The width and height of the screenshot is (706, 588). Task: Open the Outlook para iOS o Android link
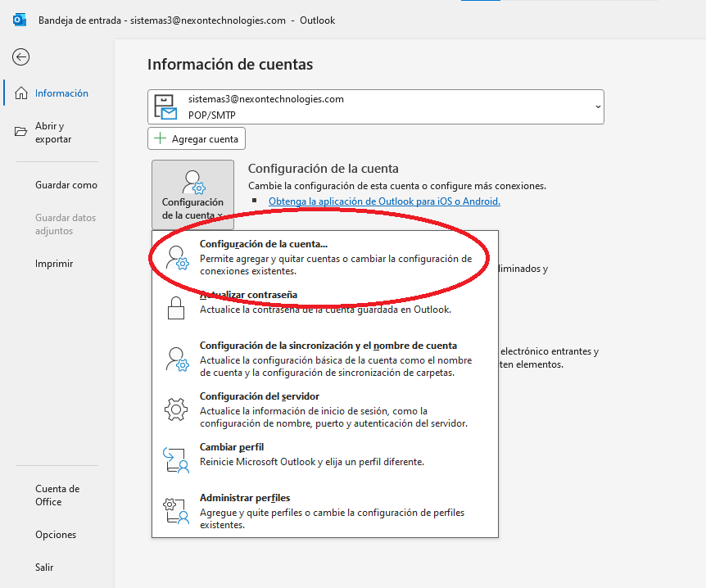pyautogui.click(x=384, y=201)
